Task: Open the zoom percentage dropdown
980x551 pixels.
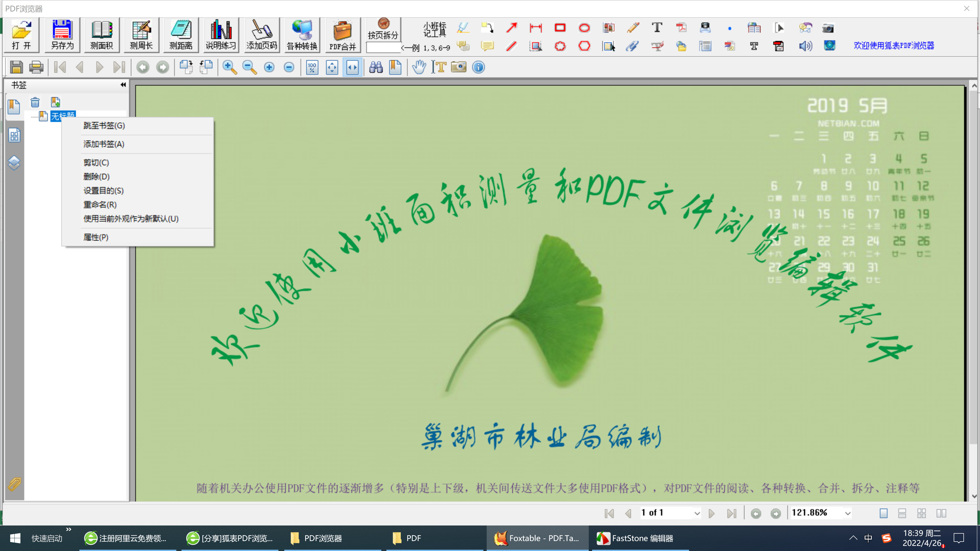Action: (x=848, y=513)
